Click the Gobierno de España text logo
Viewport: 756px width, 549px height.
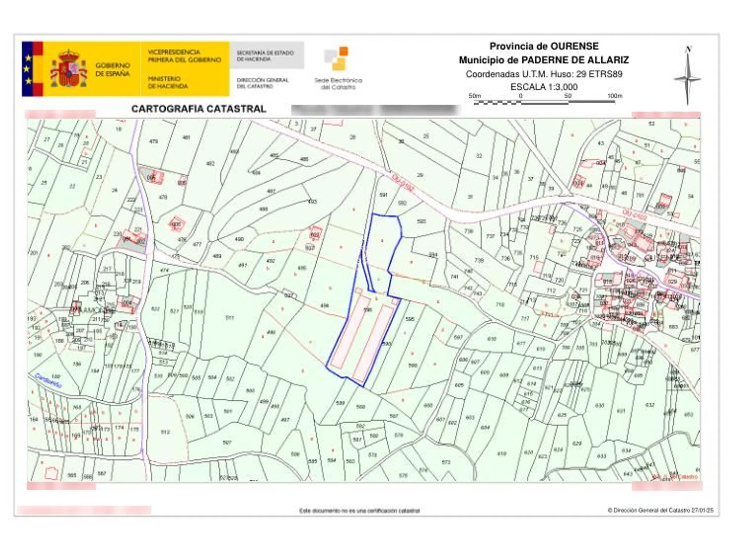pos(112,70)
